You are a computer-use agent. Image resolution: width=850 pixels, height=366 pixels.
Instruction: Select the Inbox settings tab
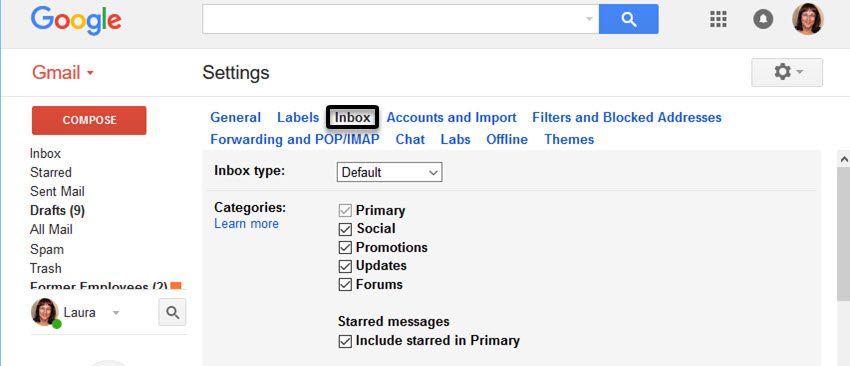352,118
